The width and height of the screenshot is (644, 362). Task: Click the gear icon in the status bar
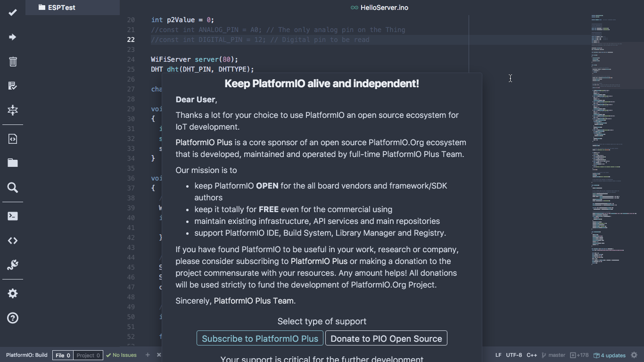[x=634, y=355]
